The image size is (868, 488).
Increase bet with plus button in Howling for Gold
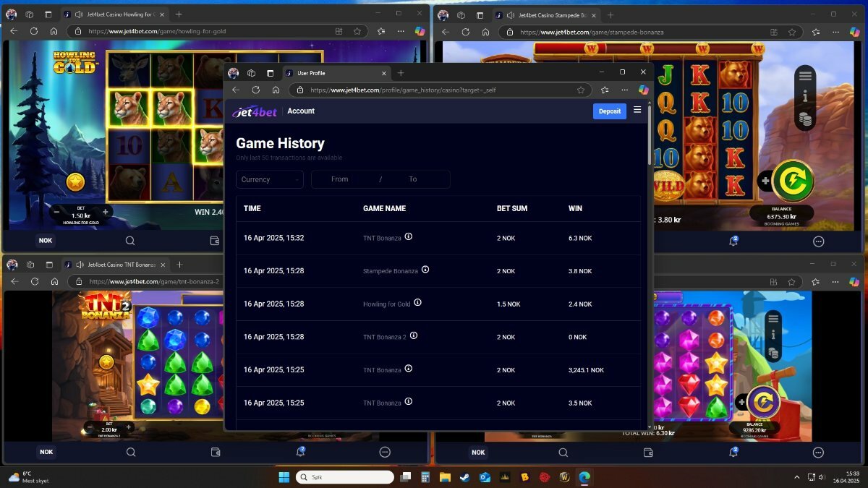(106, 212)
